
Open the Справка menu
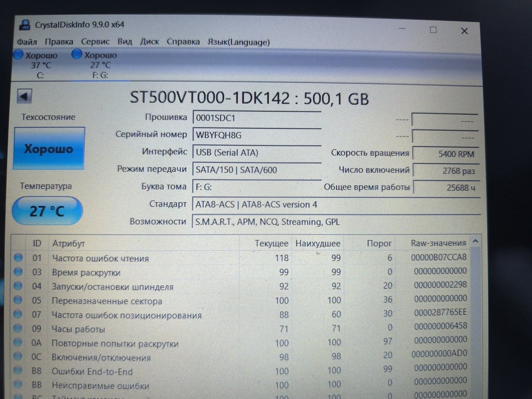(x=183, y=42)
